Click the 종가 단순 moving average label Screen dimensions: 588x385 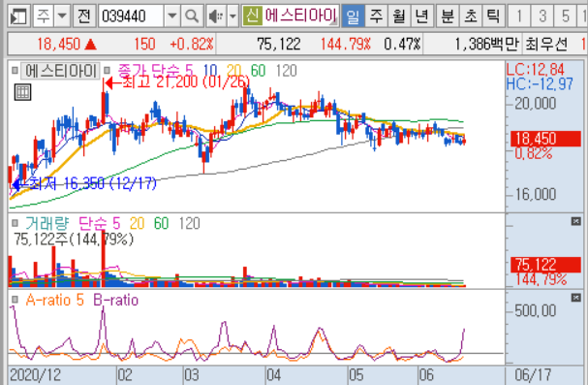pos(150,70)
